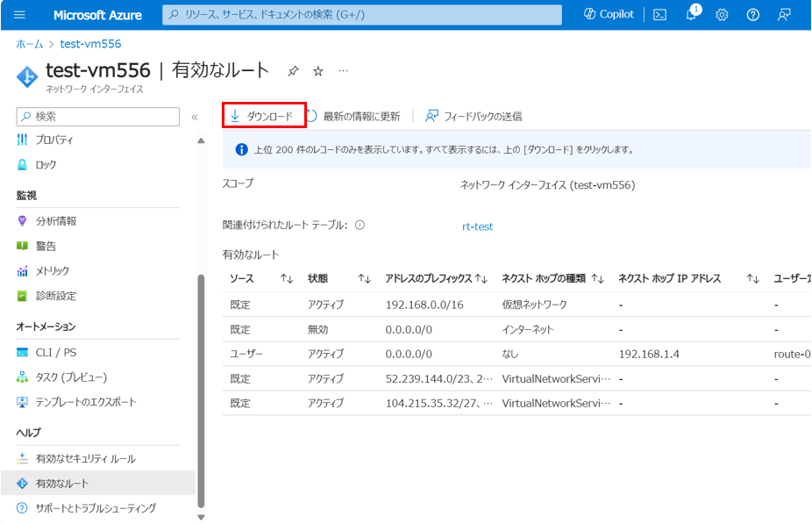Click the ダウンロード button

pos(264,116)
